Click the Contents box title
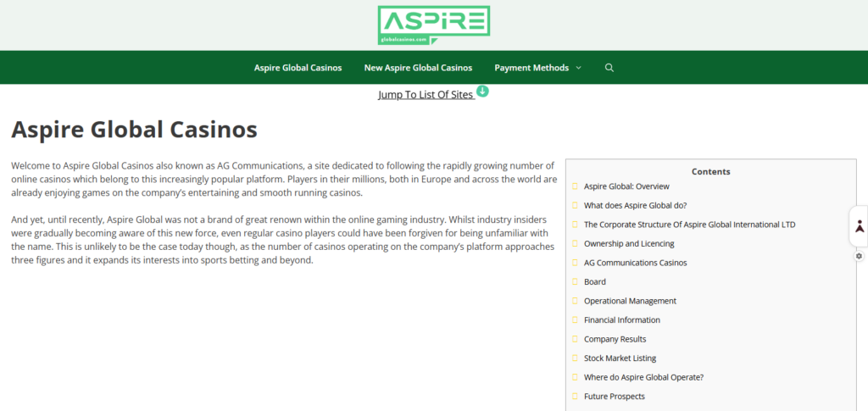868x411 pixels. [711, 171]
